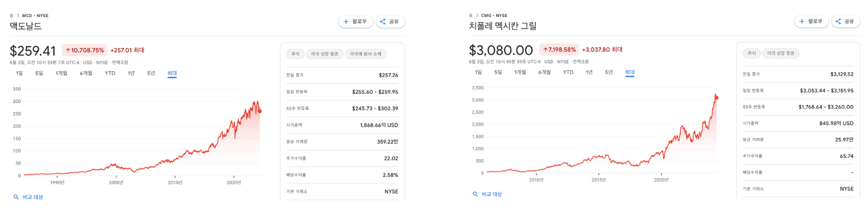Follow McDonald's stock with the 팔로우 button

(x=355, y=22)
